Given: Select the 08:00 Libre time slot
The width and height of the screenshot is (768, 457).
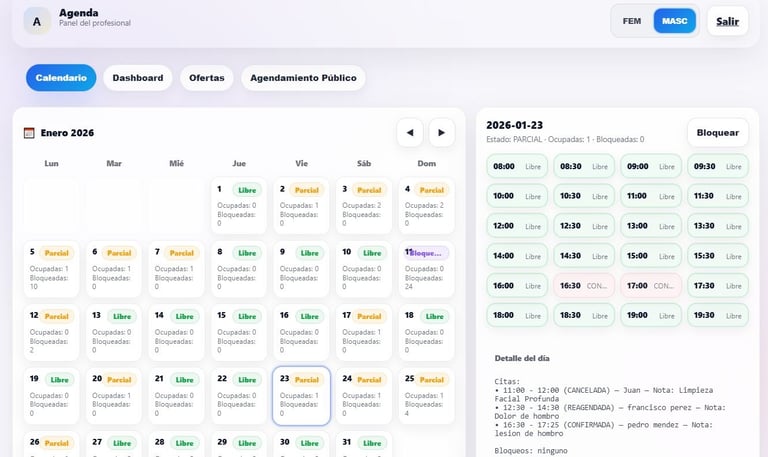Looking at the screenshot, I should pos(517,166).
